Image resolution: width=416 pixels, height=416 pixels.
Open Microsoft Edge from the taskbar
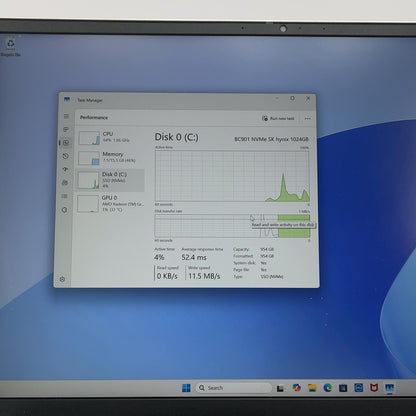(x=328, y=388)
